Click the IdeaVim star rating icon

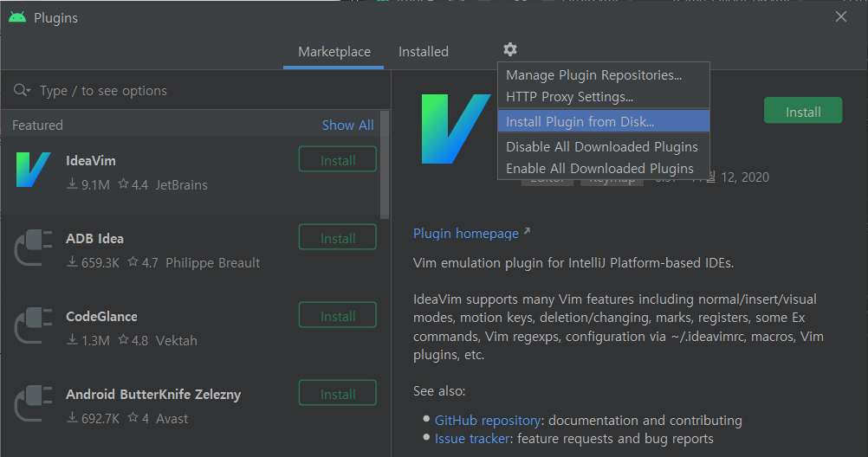point(124,183)
